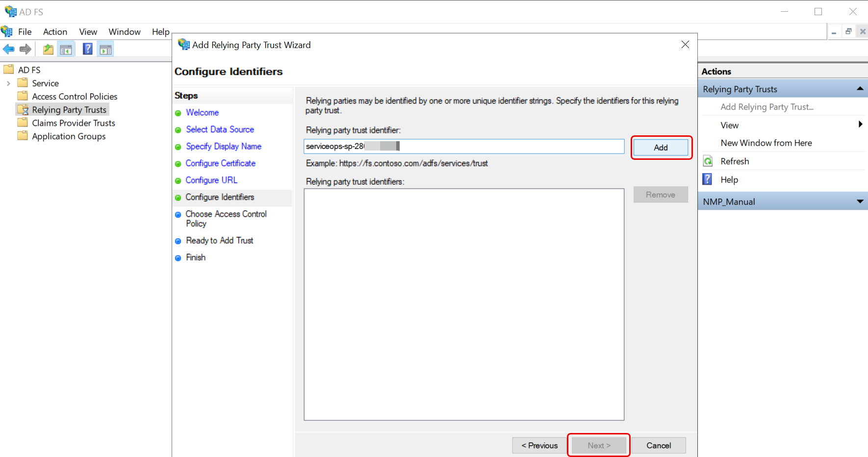Click the Next button
The height and width of the screenshot is (457, 868).
(599, 445)
